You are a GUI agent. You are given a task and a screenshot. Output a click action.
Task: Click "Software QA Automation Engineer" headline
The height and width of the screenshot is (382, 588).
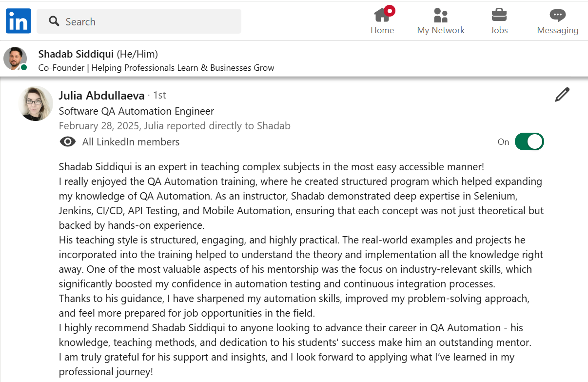[x=137, y=111]
